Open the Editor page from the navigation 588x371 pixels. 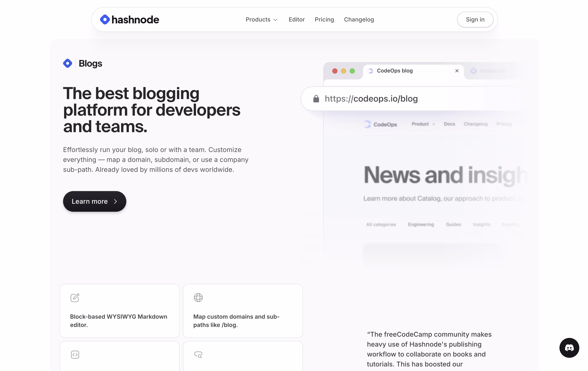296,19
